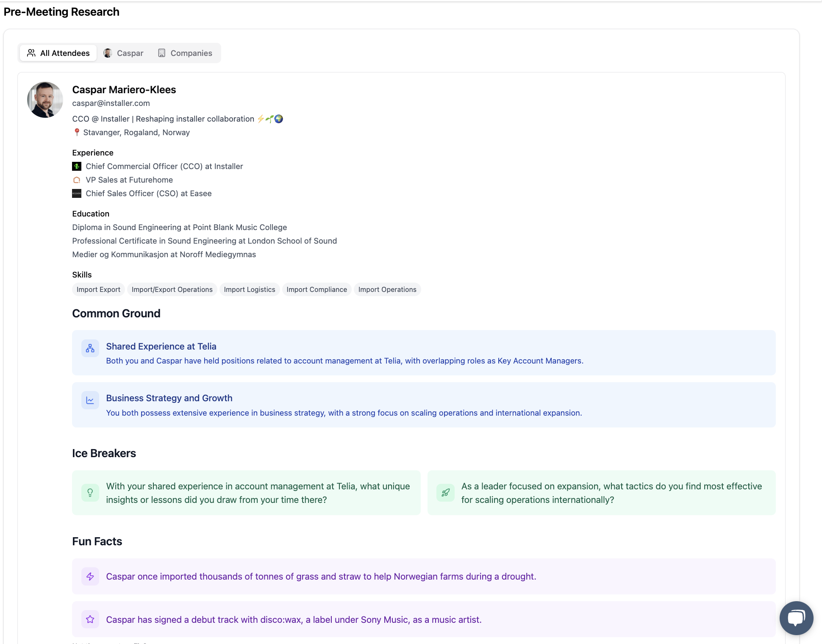This screenshot has height=644, width=822.
Task: Select the Import Logistics skill tag
Action: tap(250, 289)
